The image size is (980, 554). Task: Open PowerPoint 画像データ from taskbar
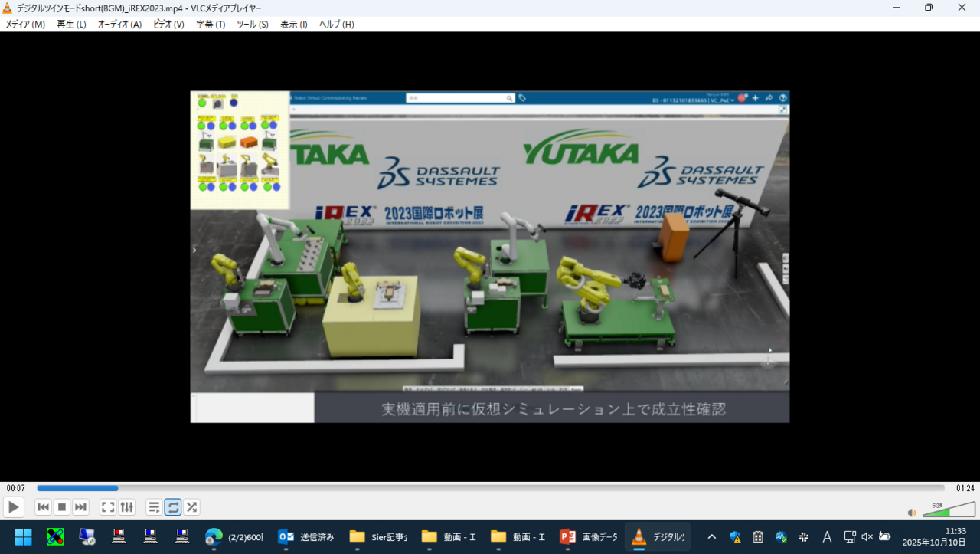(588, 536)
